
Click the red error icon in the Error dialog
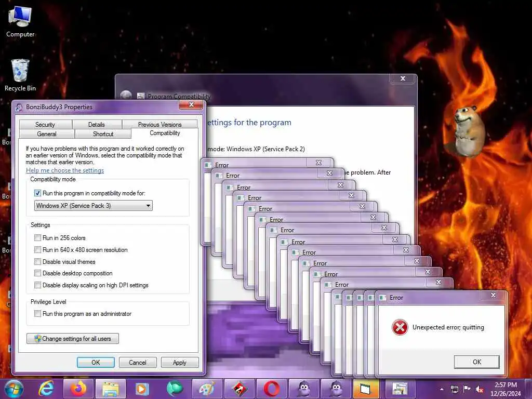click(x=400, y=327)
